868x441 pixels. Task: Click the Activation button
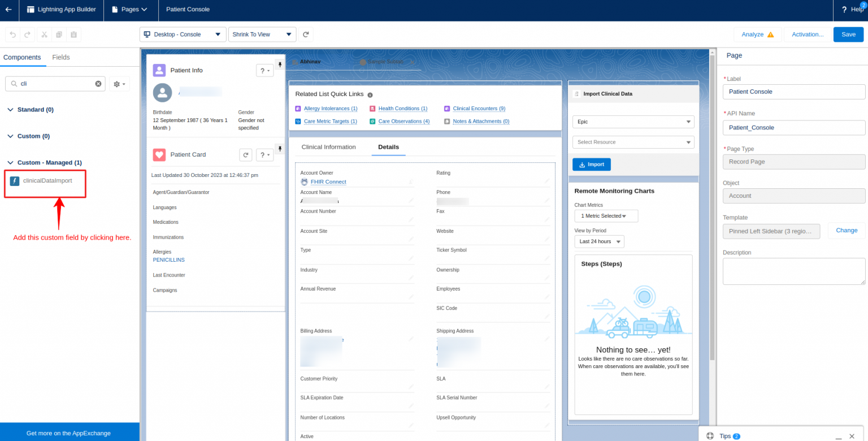(808, 34)
